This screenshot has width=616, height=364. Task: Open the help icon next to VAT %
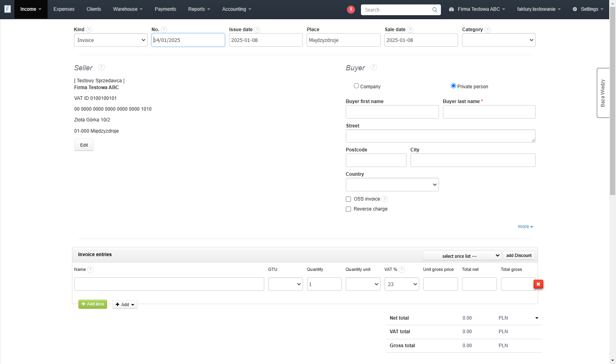tap(402, 270)
